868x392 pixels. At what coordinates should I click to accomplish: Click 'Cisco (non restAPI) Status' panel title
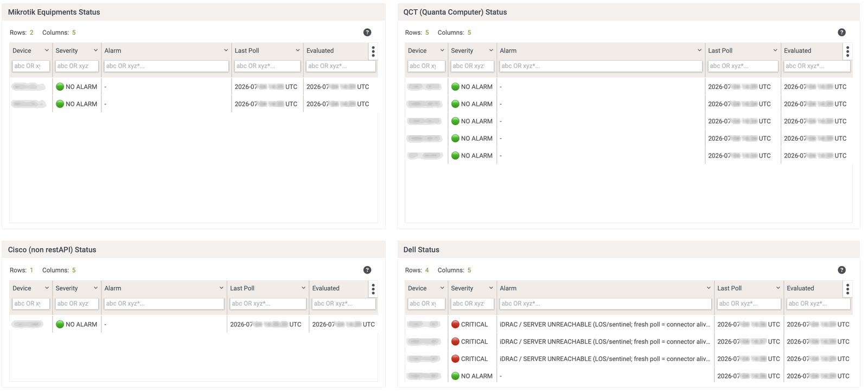(52, 250)
